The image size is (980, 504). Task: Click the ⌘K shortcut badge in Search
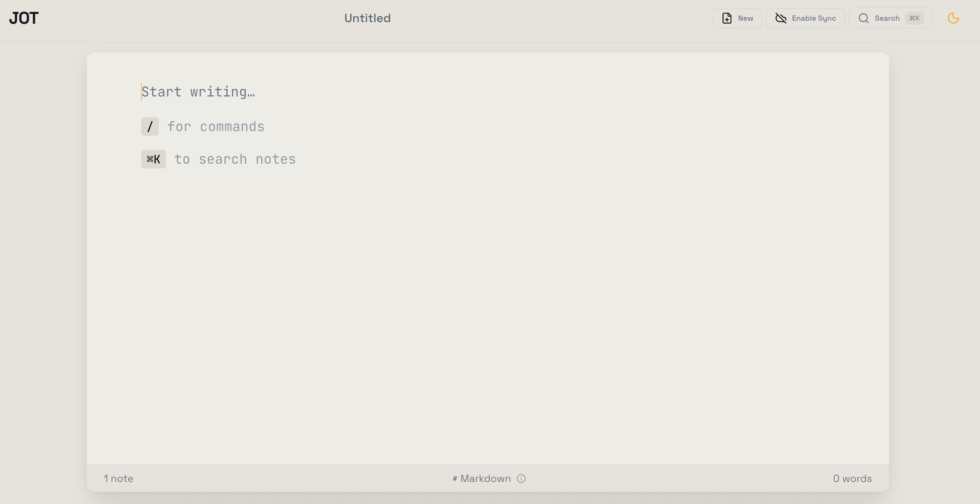click(x=914, y=18)
